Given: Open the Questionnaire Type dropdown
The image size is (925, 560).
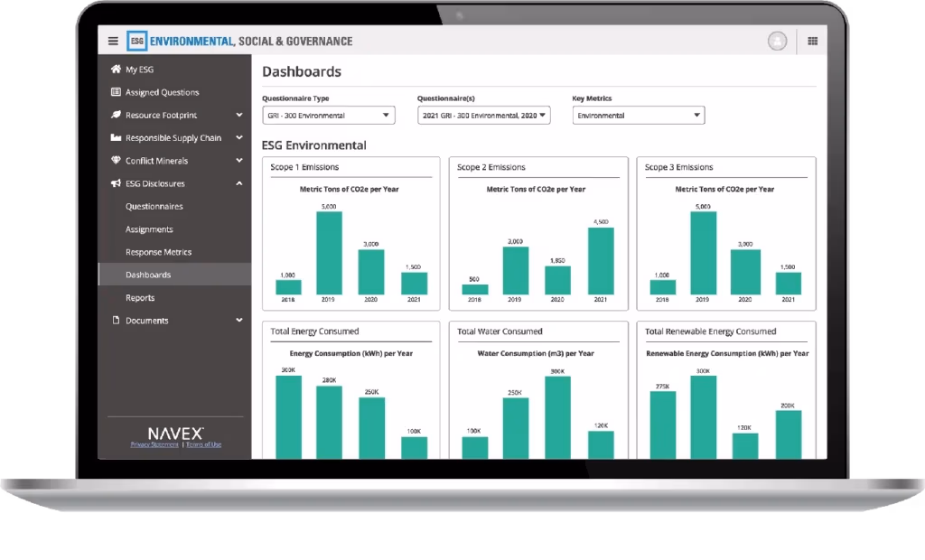Looking at the screenshot, I should click(329, 115).
